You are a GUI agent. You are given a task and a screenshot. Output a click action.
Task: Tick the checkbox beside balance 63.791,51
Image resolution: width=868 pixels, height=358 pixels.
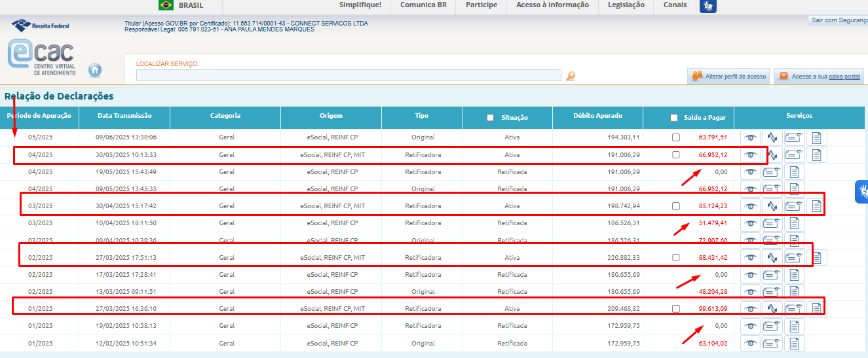click(675, 137)
